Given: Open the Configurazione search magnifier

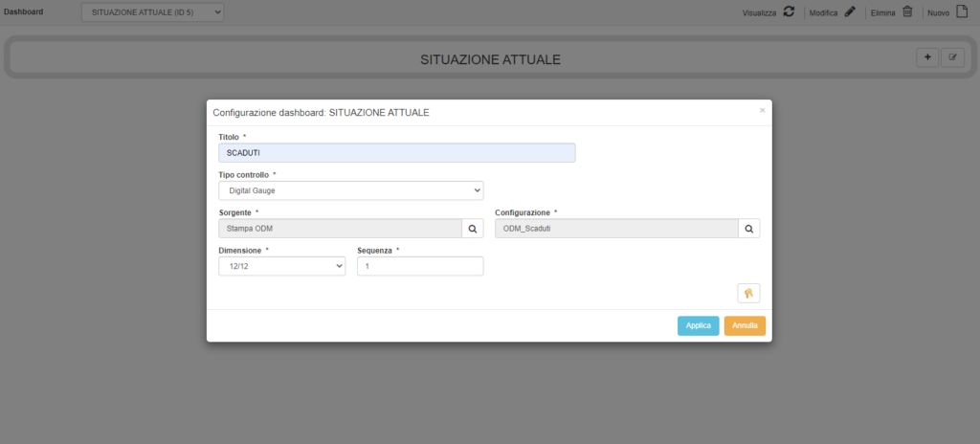Looking at the screenshot, I should click(748, 229).
